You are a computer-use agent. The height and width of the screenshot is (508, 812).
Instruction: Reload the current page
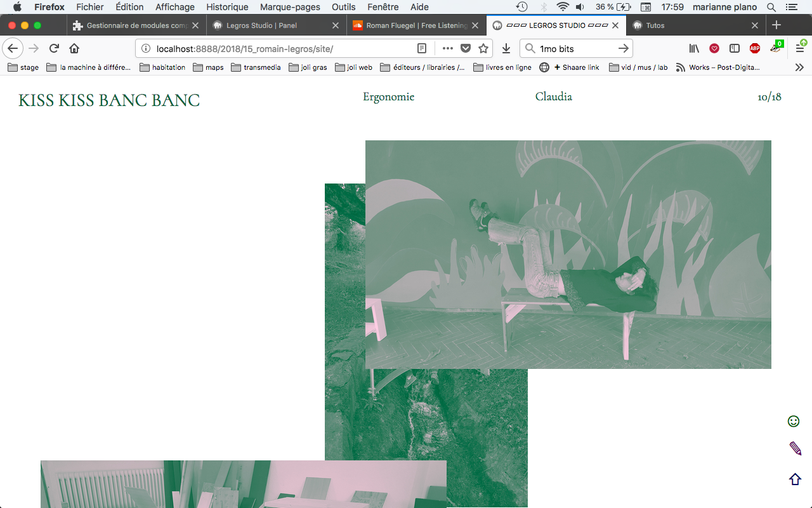[x=54, y=49]
